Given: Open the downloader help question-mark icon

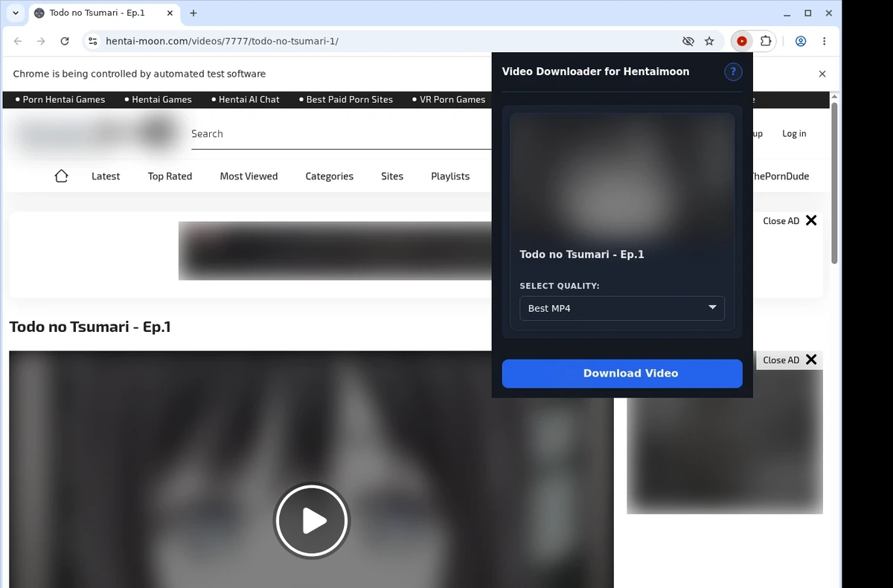Looking at the screenshot, I should click(x=733, y=71).
